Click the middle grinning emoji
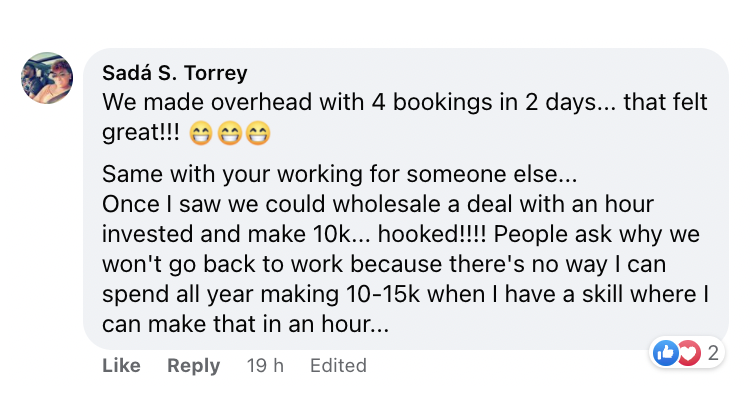The width and height of the screenshot is (756, 420). point(228,132)
